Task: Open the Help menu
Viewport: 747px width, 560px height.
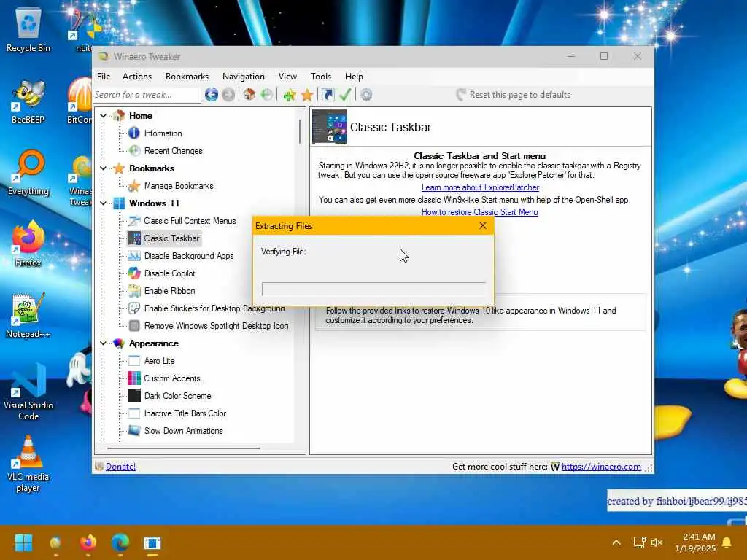Action: (x=354, y=77)
